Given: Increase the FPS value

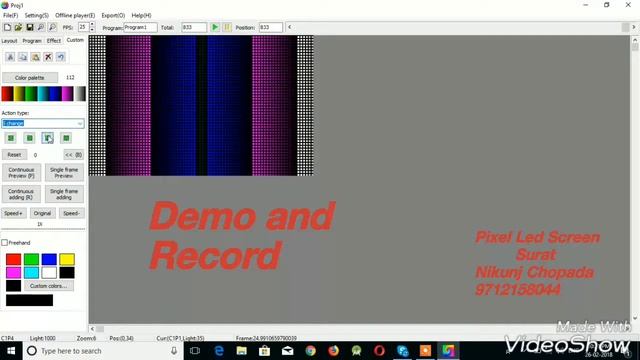Looking at the screenshot, I should [92, 25].
